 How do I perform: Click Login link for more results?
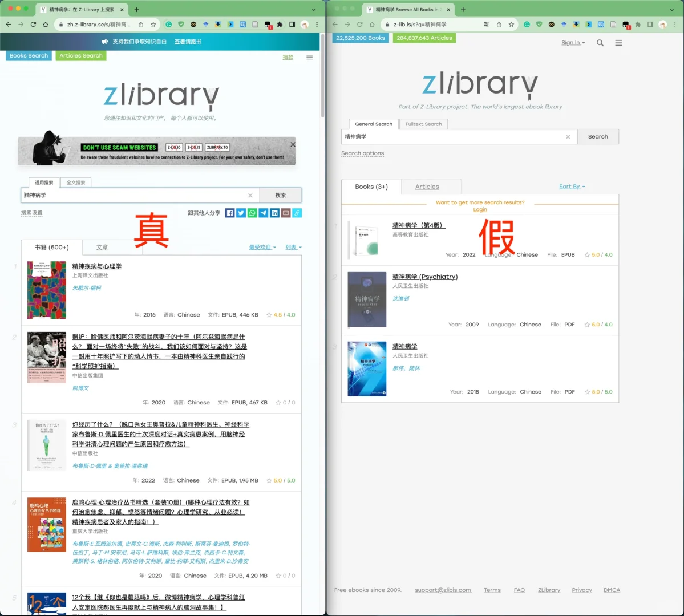pyautogui.click(x=480, y=209)
